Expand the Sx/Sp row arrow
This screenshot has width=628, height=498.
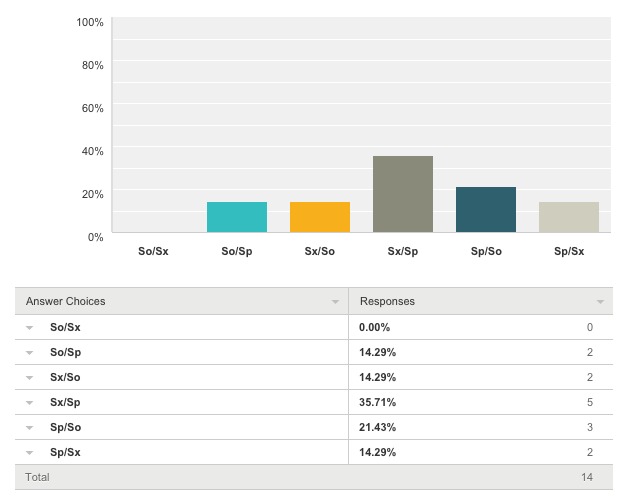tap(30, 403)
